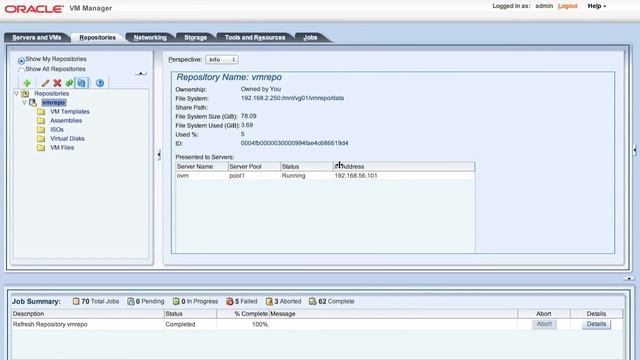Switch to Repositories tab

pyautogui.click(x=98, y=38)
